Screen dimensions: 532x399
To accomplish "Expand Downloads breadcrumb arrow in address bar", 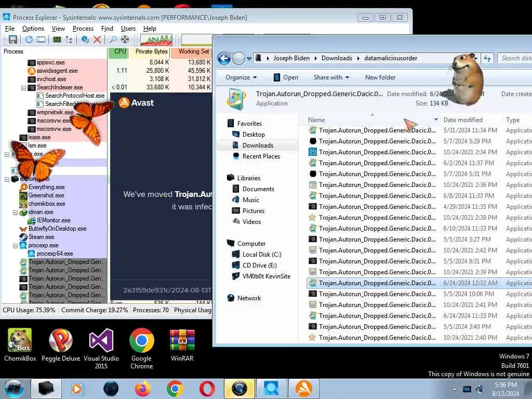I will pos(358,58).
